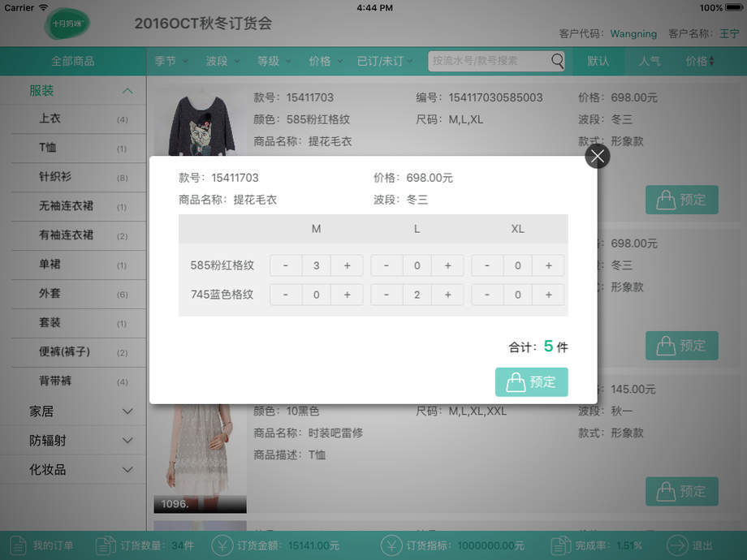The height and width of the screenshot is (560, 747).
Task: Sort by 价格 with arrows
Action: click(700, 61)
